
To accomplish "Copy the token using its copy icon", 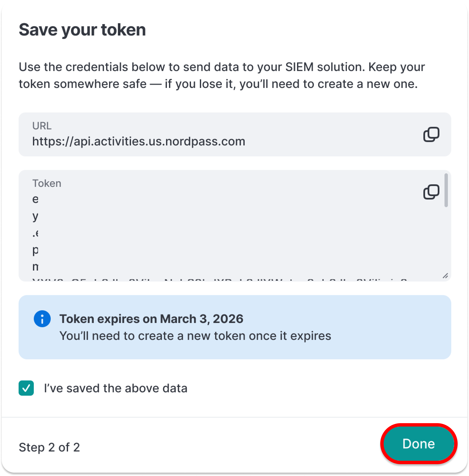I will tap(431, 192).
